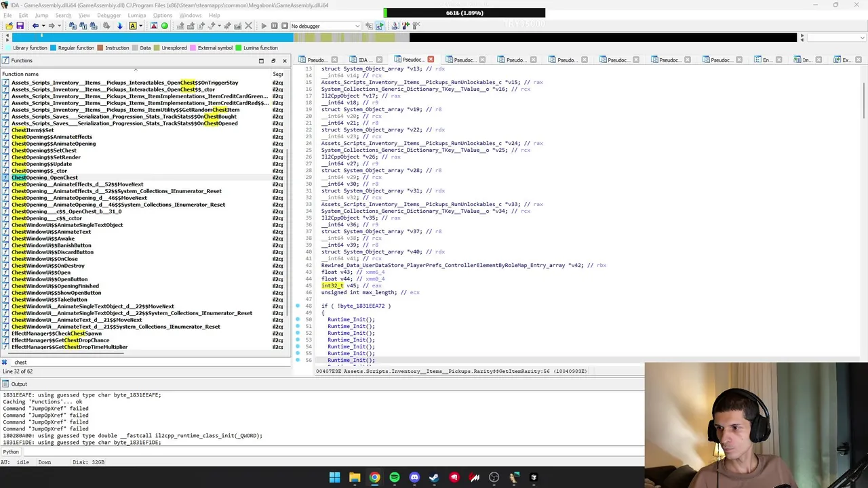Screen dimensions: 868x488
Task: Open Windows Start menu
Action: click(334, 477)
